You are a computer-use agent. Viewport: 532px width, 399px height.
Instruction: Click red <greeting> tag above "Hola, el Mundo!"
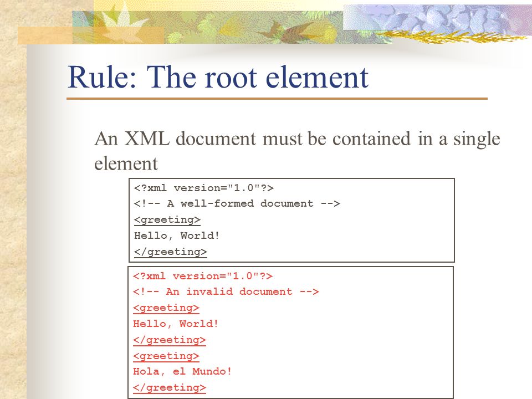tap(166, 356)
